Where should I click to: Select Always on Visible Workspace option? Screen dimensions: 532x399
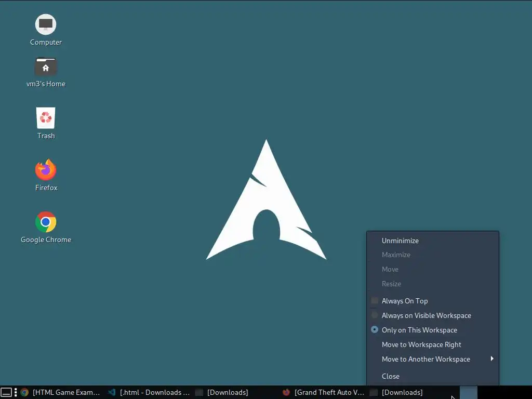click(x=433, y=315)
